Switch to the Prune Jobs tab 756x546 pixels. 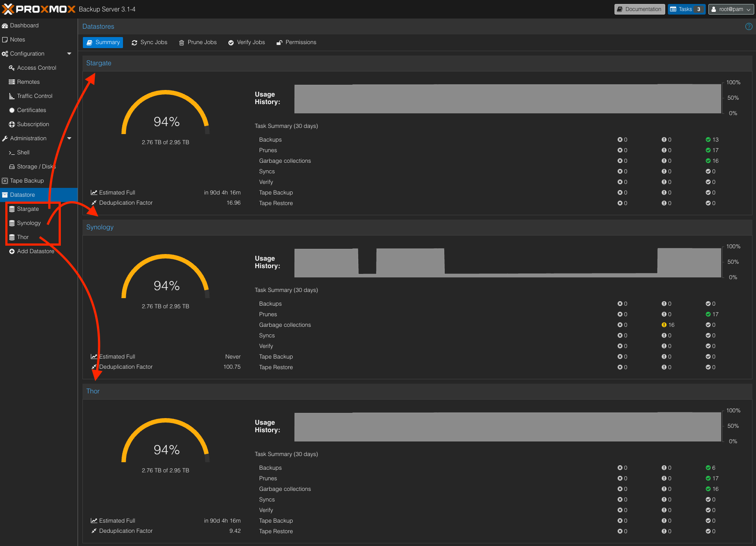[197, 42]
